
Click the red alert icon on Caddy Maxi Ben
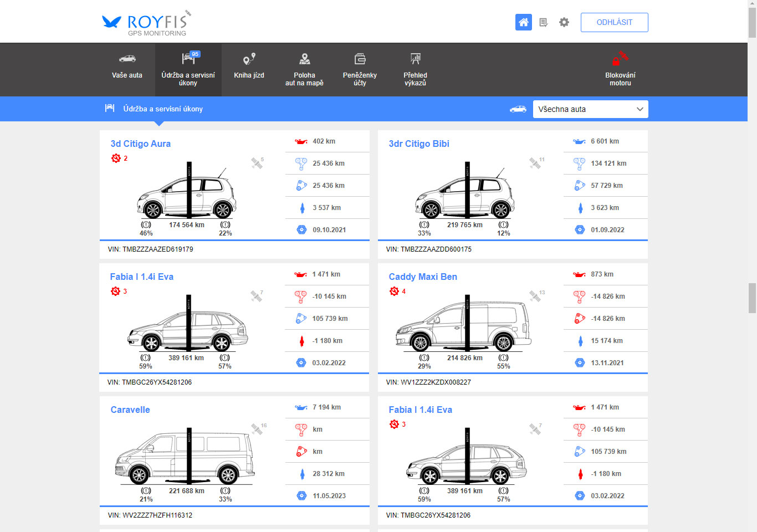pyautogui.click(x=394, y=291)
